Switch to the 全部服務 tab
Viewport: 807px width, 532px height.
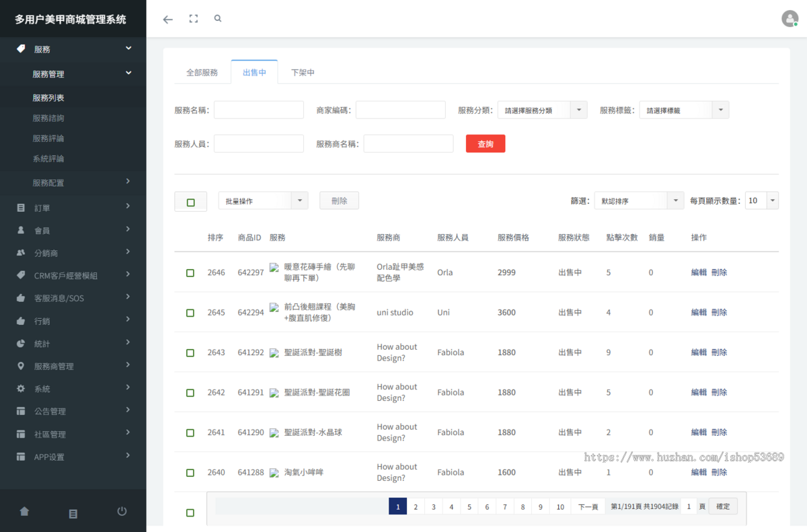[x=202, y=72]
